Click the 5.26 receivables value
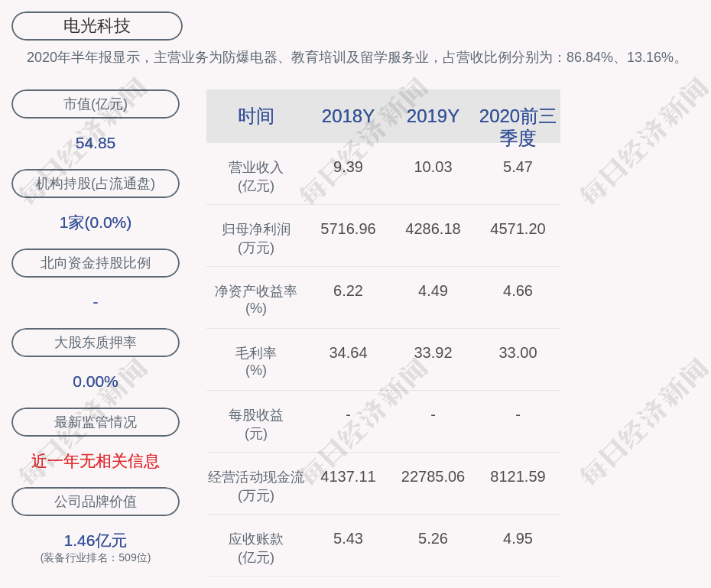This screenshot has height=588, width=711. pyautogui.click(x=433, y=538)
